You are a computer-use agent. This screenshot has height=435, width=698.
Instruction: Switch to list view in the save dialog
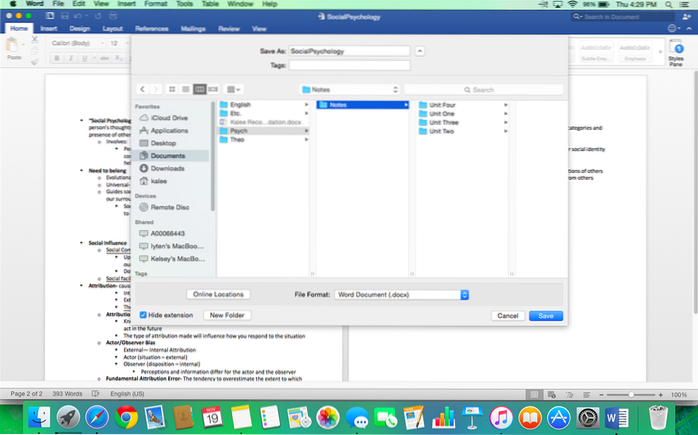[x=186, y=89]
